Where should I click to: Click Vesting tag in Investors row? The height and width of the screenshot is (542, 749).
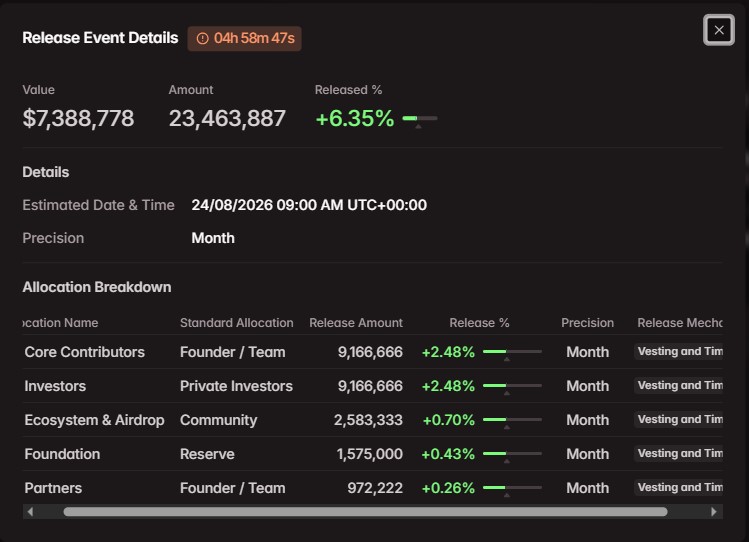(678, 385)
